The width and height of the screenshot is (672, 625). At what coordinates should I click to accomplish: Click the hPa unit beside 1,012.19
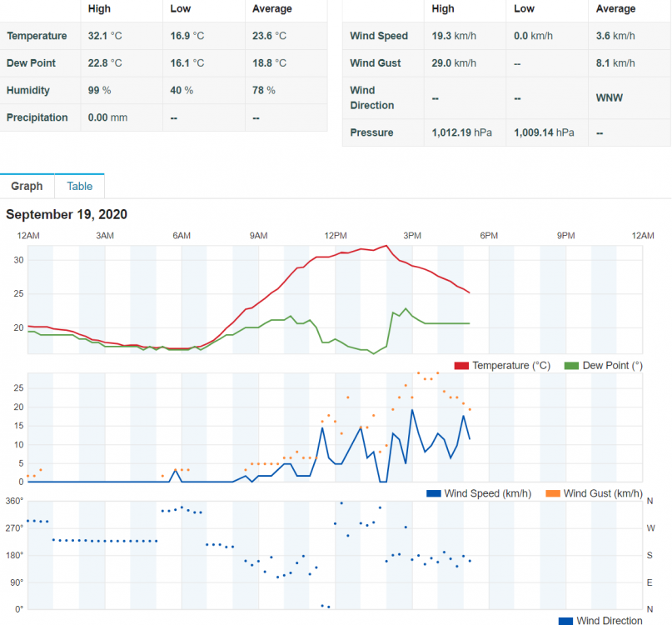[x=483, y=132]
